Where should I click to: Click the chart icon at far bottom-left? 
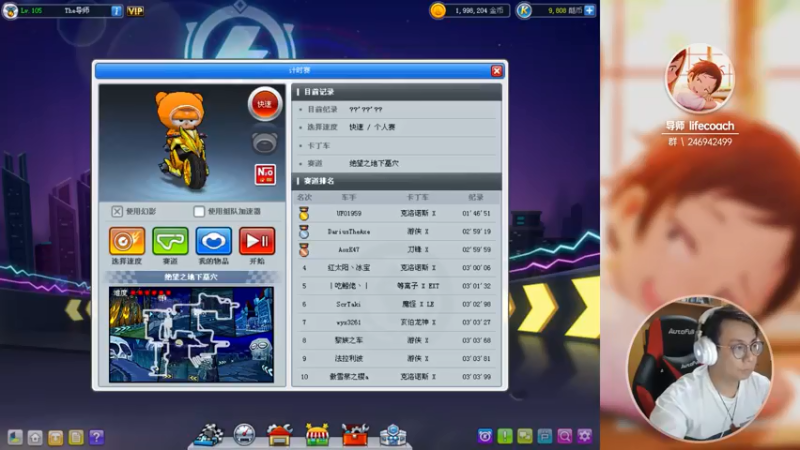pyautogui.click(x=15, y=437)
